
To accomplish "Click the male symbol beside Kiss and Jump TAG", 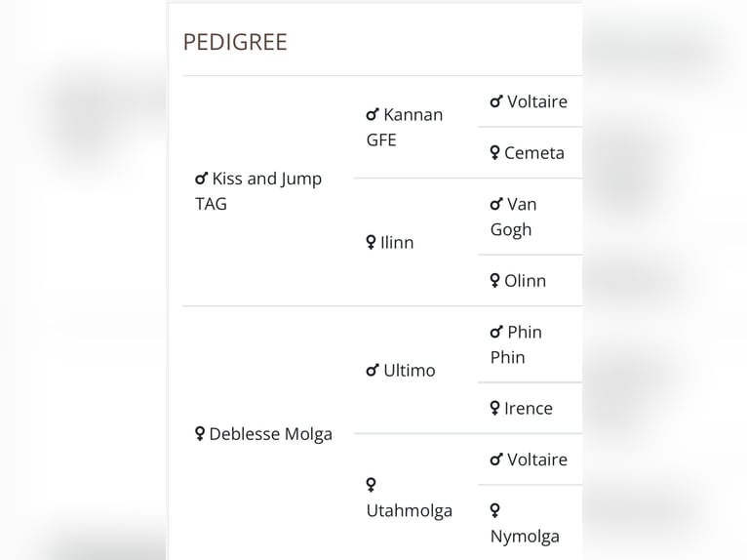I will click(202, 179).
